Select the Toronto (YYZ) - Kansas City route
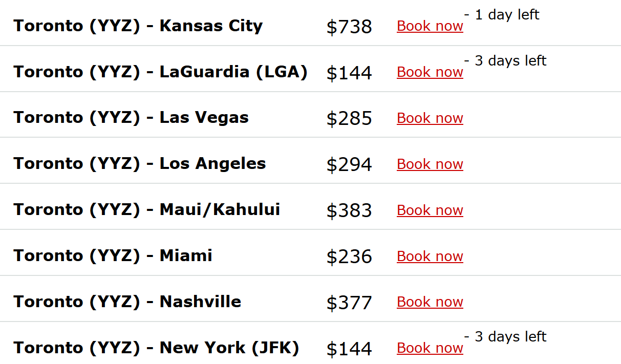 tap(139, 25)
